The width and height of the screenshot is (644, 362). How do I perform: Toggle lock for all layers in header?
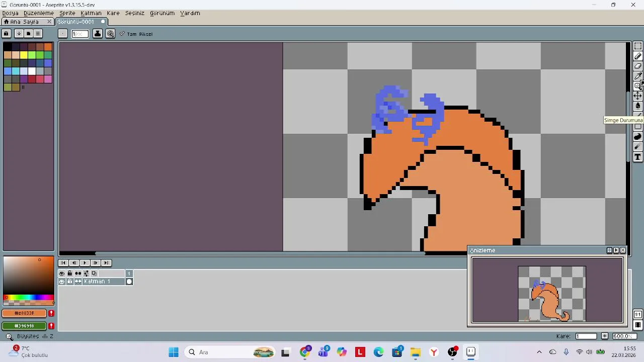click(70, 274)
